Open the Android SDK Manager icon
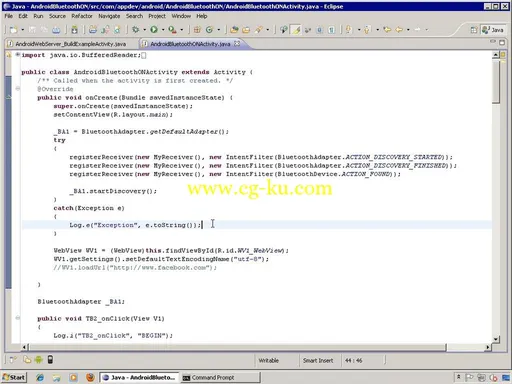Image resolution: width=512 pixels, height=384 pixels. (x=74, y=30)
